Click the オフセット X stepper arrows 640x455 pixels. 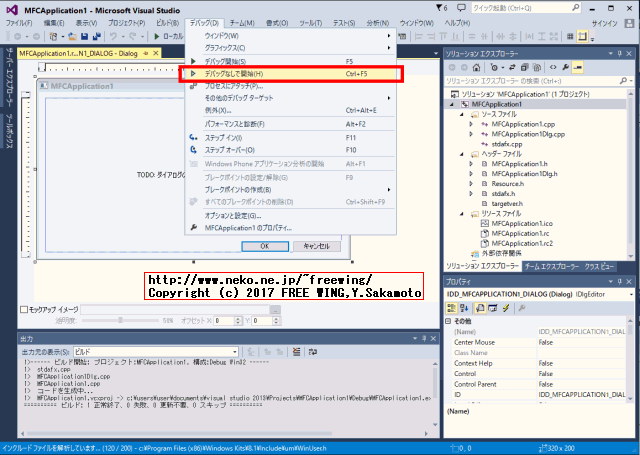click(x=238, y=321)
